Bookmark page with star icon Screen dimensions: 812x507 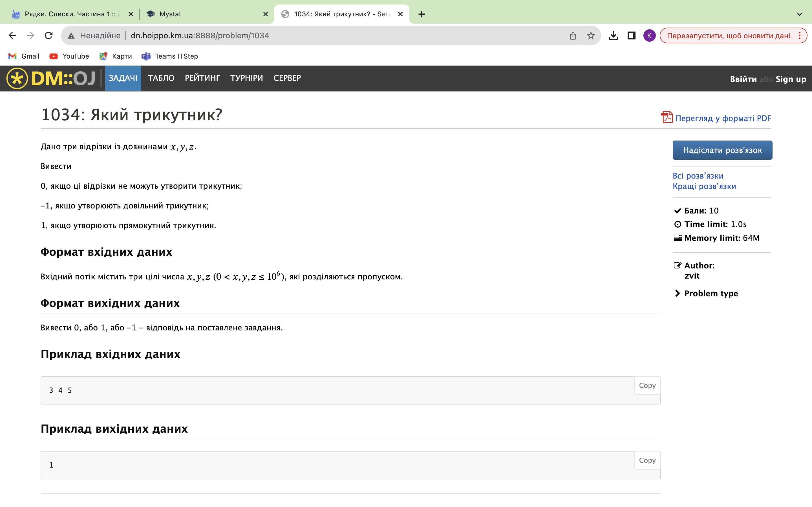coord(591,35)
